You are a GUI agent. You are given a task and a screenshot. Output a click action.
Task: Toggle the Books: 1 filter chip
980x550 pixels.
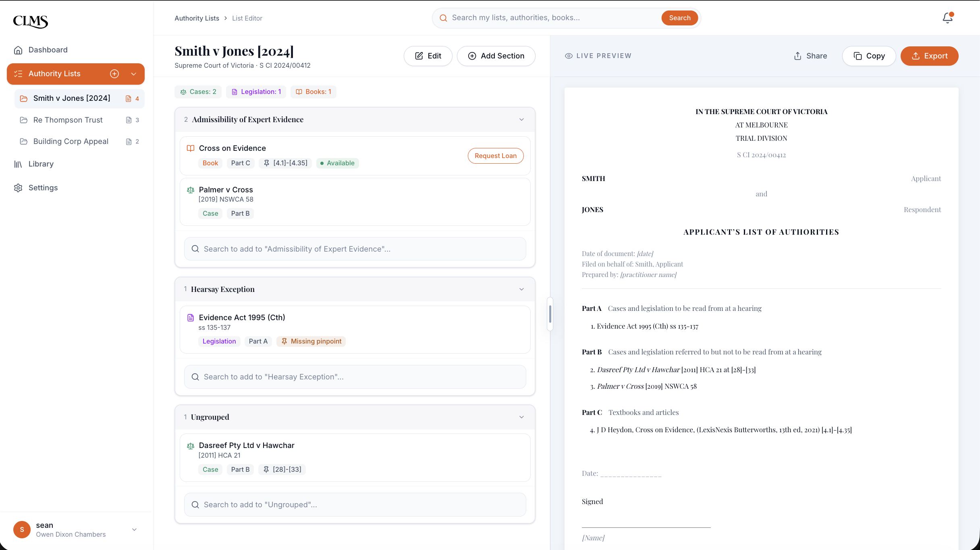[313, 92]
